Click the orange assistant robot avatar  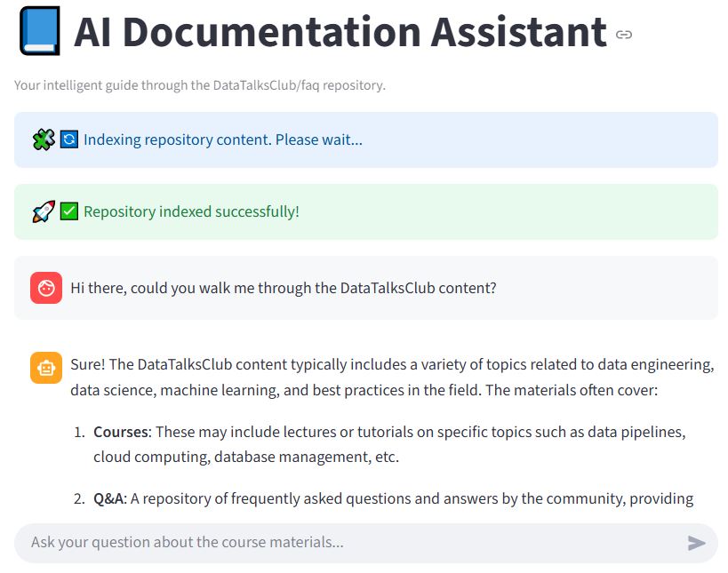point(46,367)
